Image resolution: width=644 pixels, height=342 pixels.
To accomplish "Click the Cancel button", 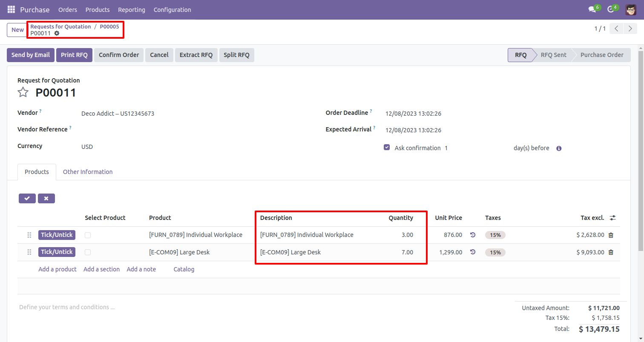I will (x=159, y=55).
